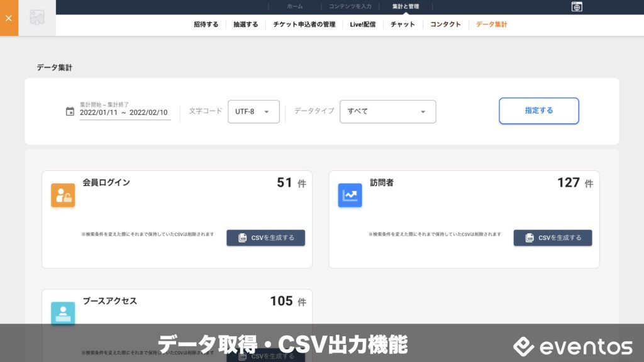Open the UTF-8 character code dropdown
Viewport: 644px width, 362px height.
coord(253,112)
